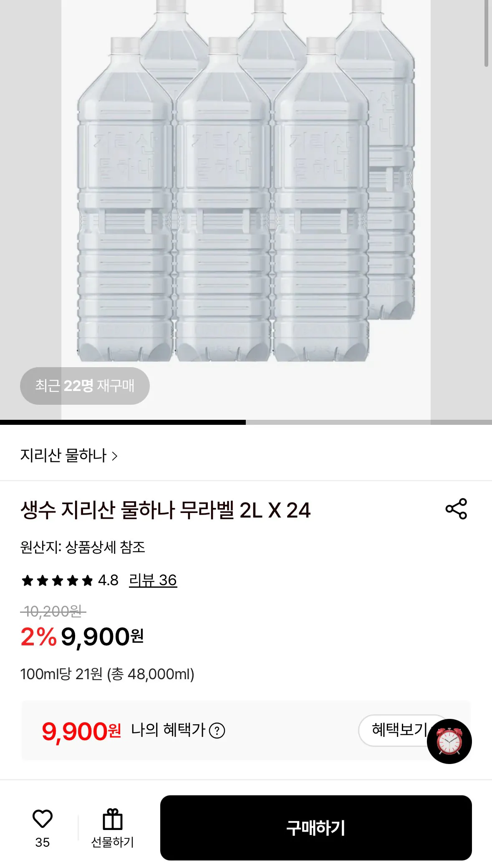Expand the chevron next to 지리산 물하나
The height and width of the screenshot is (868, 492).
click(115, 456)
